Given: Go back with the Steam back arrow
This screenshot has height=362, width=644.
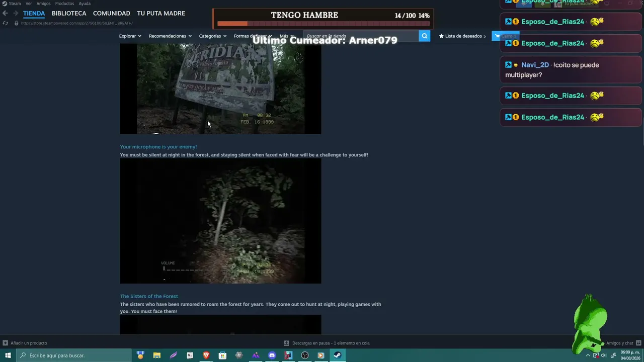Looking at the screenshot, I should [x=5, y=14].
